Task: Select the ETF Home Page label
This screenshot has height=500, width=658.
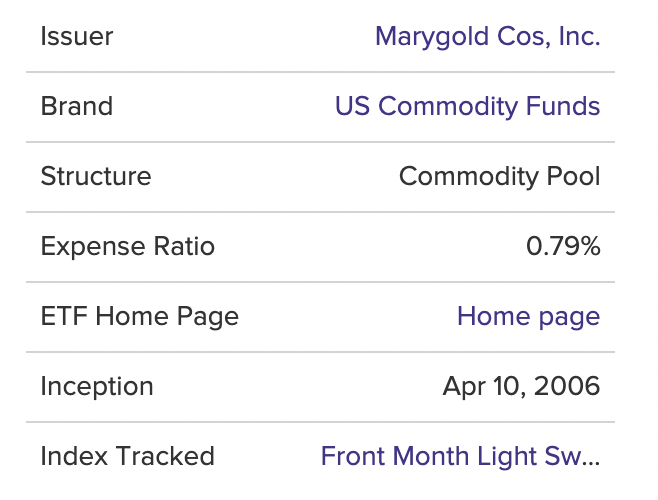Action: 140,317
